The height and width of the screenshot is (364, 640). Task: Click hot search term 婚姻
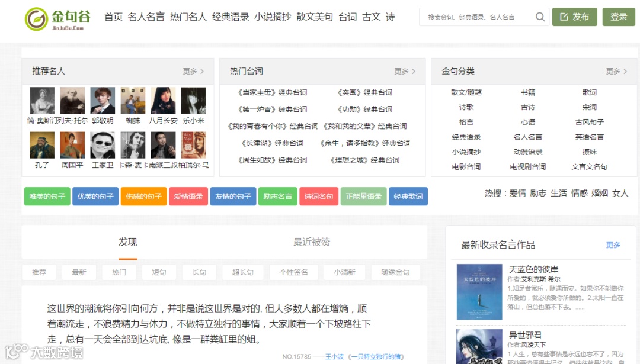600,193
